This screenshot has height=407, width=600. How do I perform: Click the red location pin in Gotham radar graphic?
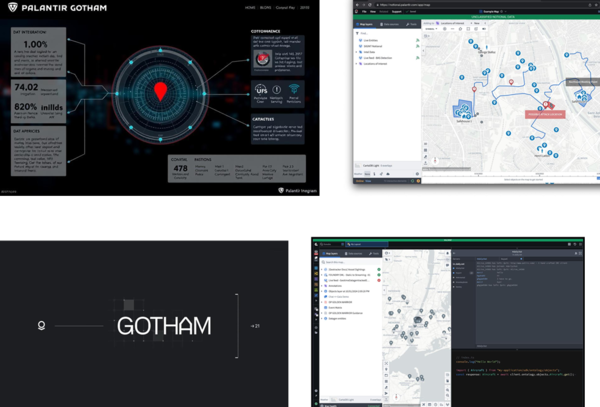click(160, 91)
